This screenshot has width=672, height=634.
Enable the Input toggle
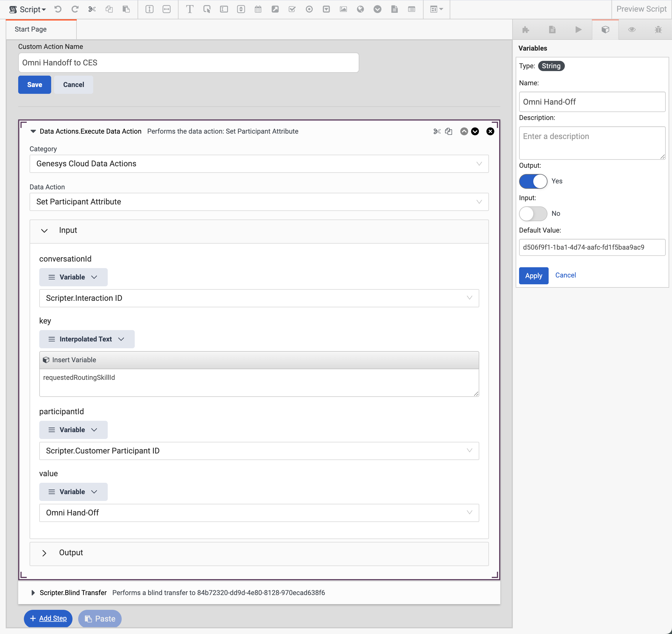533,214
